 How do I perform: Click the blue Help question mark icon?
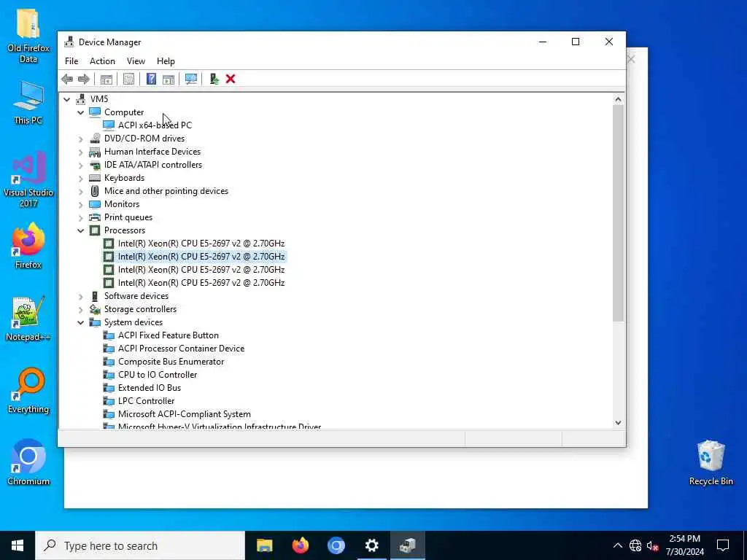pos(151,79)
